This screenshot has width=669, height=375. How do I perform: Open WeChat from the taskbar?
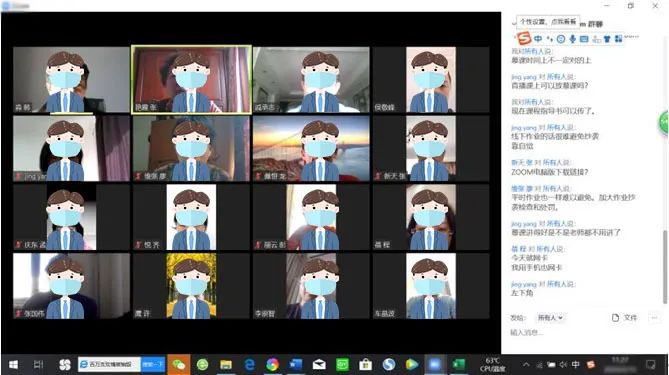[179, 364]
